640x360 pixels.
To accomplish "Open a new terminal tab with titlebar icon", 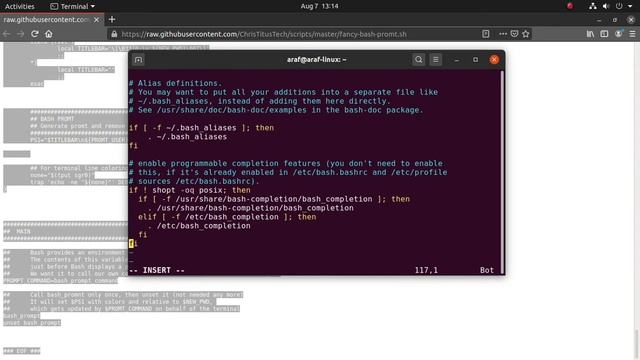I will pos(138,60).
